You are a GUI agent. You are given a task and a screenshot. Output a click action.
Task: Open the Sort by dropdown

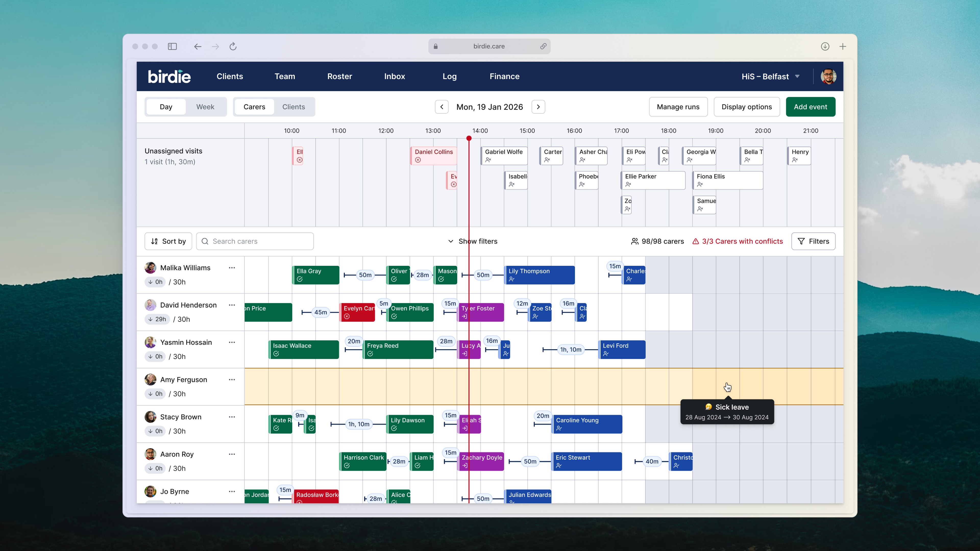coord(168,241)
